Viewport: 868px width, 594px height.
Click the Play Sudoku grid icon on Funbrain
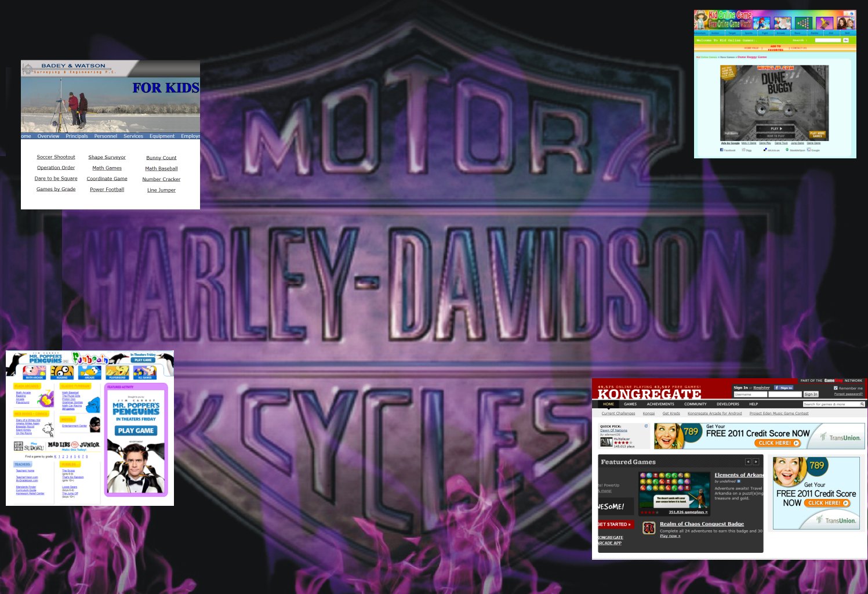18,446
